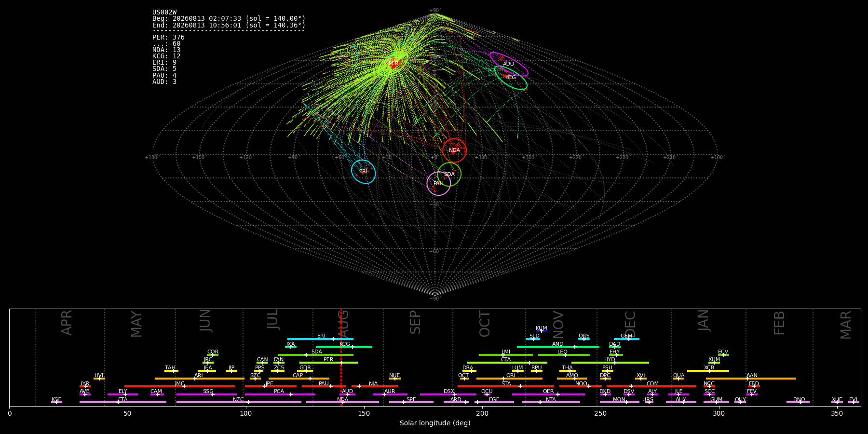Click the green KCG radiant ellipse on map
Viewport: 868px width, 434px height.
pos(511,78)
